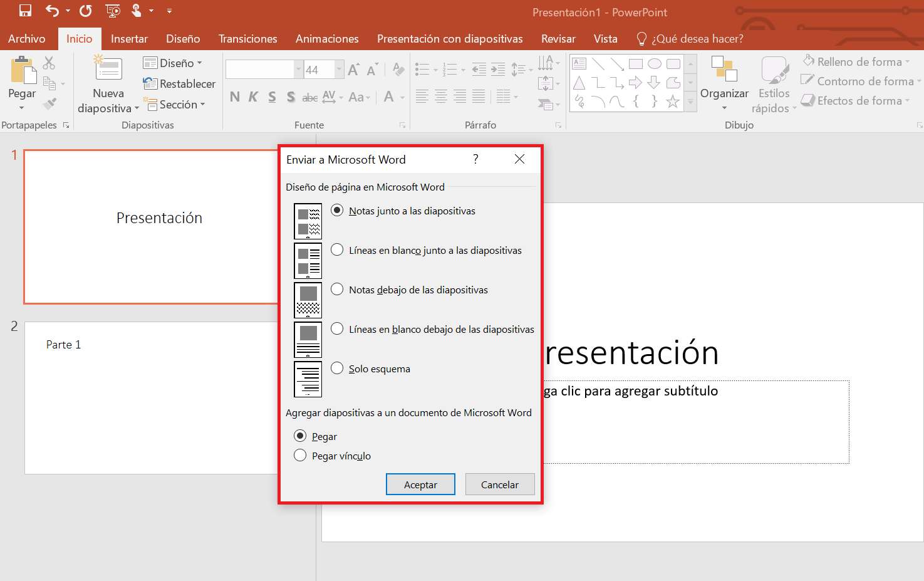Open the font name dropdown

pyautogui.click(x=299, y=70)
